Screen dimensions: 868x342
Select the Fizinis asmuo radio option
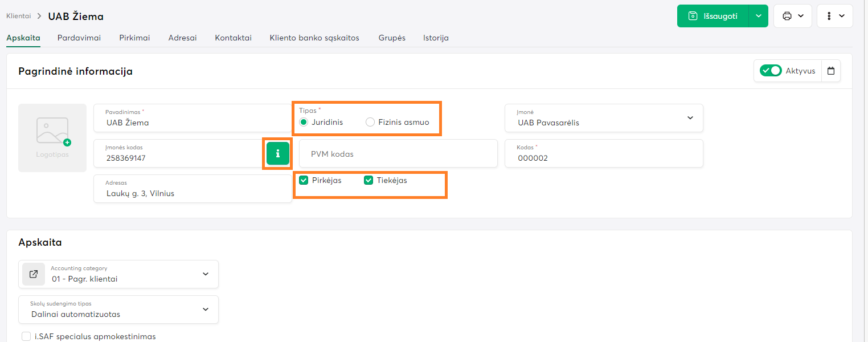tap(370, 122)
